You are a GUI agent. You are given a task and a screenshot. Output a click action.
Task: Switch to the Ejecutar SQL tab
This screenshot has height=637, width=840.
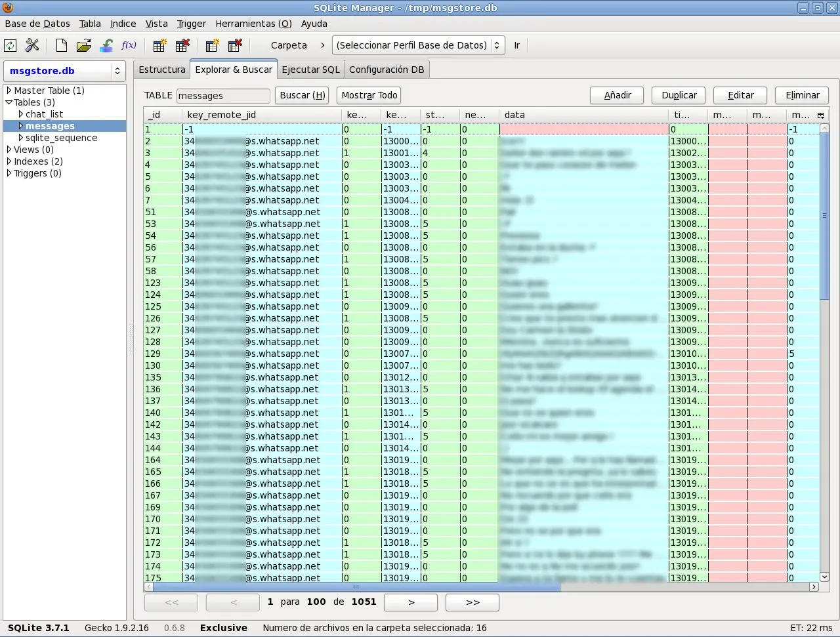[x=311, y=70]
